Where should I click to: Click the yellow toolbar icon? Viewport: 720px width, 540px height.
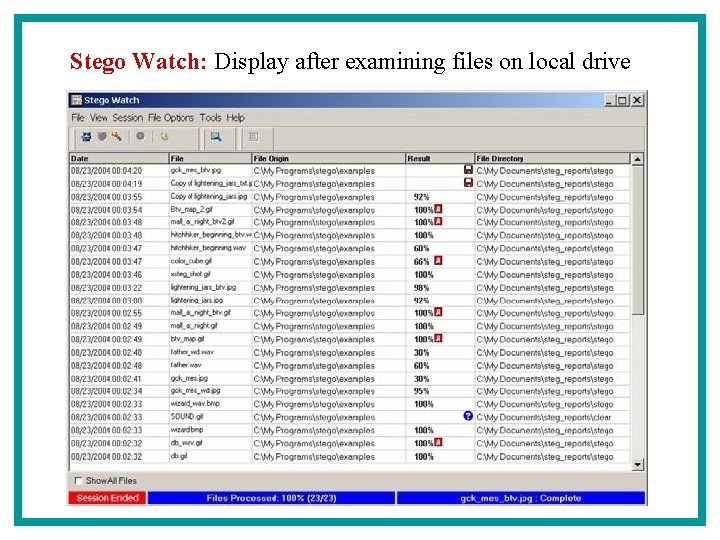point(164,136)
